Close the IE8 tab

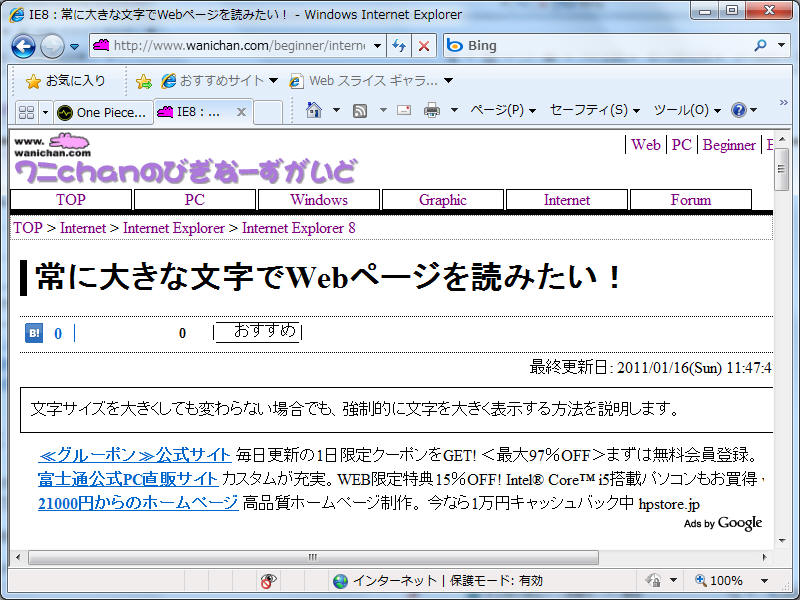[242, 112]
